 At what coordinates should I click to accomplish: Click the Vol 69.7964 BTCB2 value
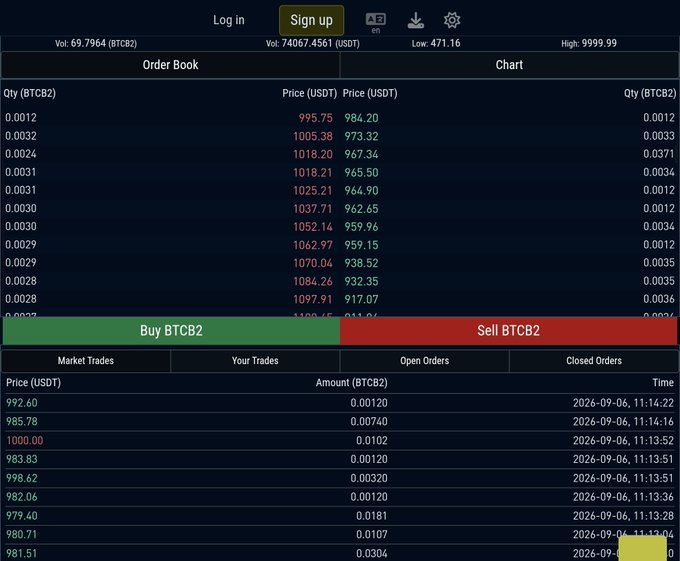(x=96, y=43)
